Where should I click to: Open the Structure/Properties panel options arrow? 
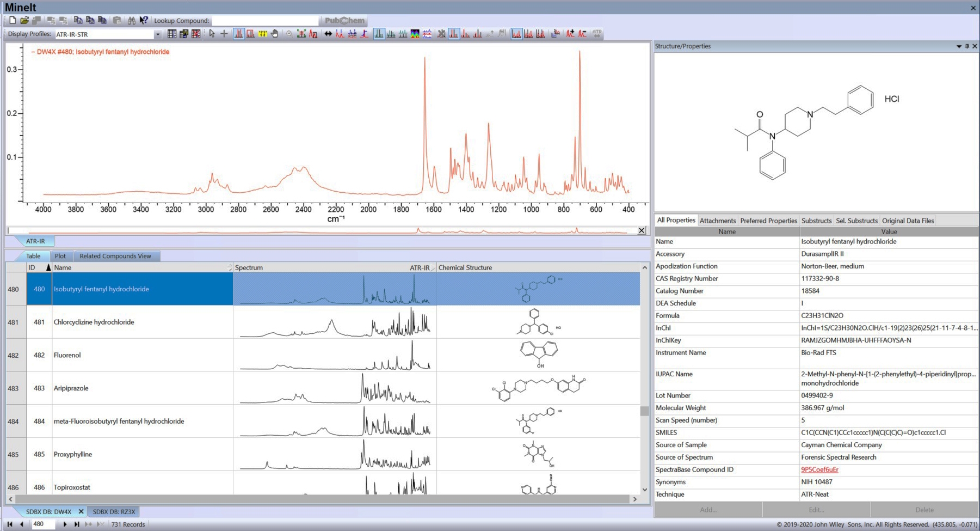tap(959, 46)
